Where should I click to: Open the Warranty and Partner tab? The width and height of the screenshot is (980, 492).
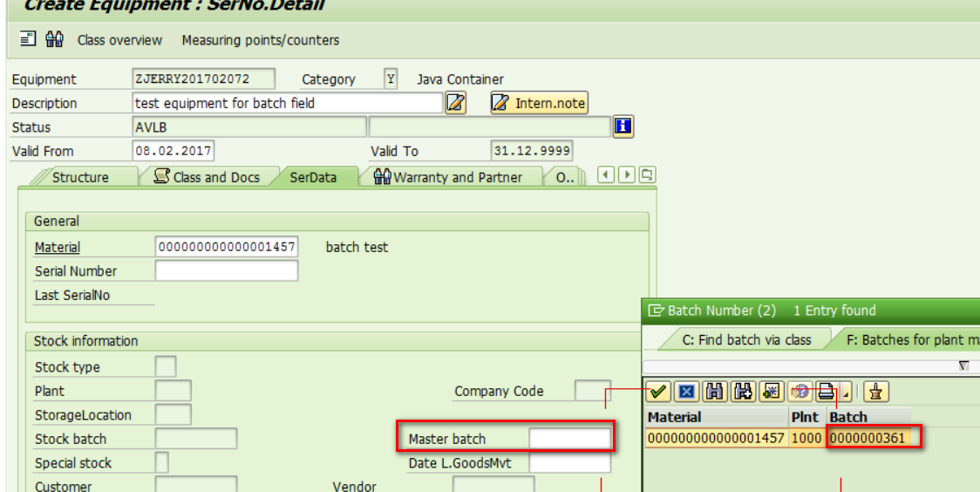pyautogui.click(x=449, y=177)
